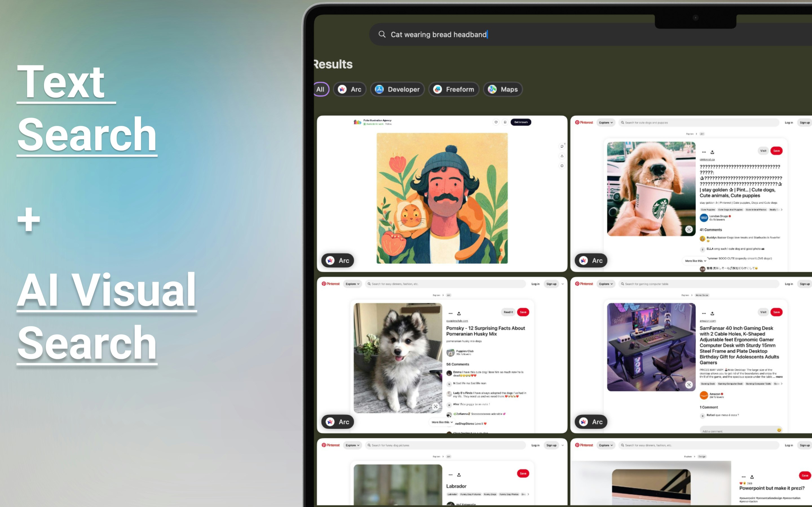
Task: Click Arc badge on illustration result
Action: pos(337,261)
